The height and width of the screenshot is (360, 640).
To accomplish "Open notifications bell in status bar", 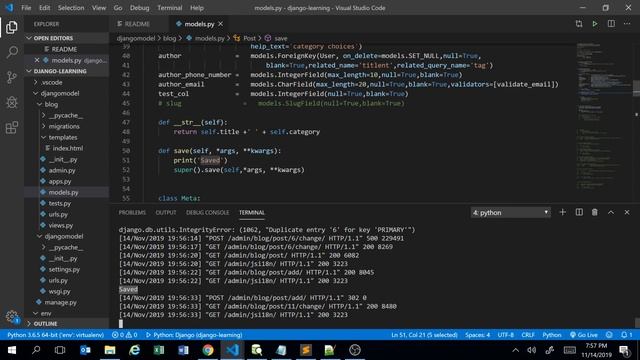I will point(627,335).
